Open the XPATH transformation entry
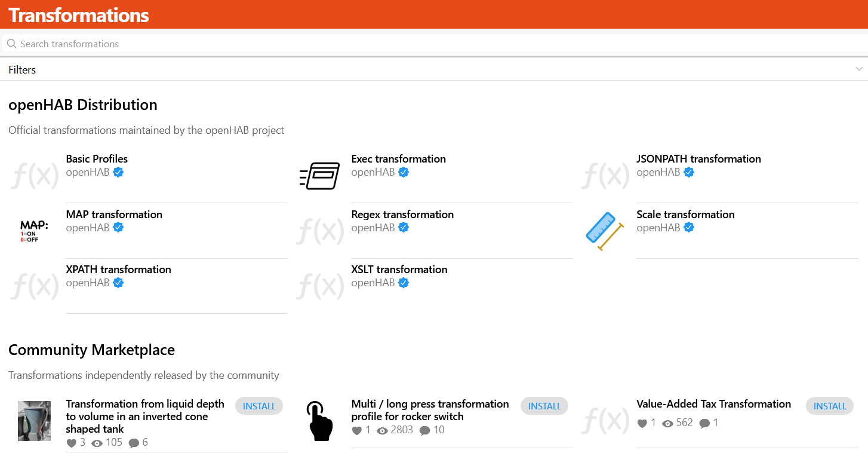This screenshot has height=453, width=868. (x=118, y=270)
